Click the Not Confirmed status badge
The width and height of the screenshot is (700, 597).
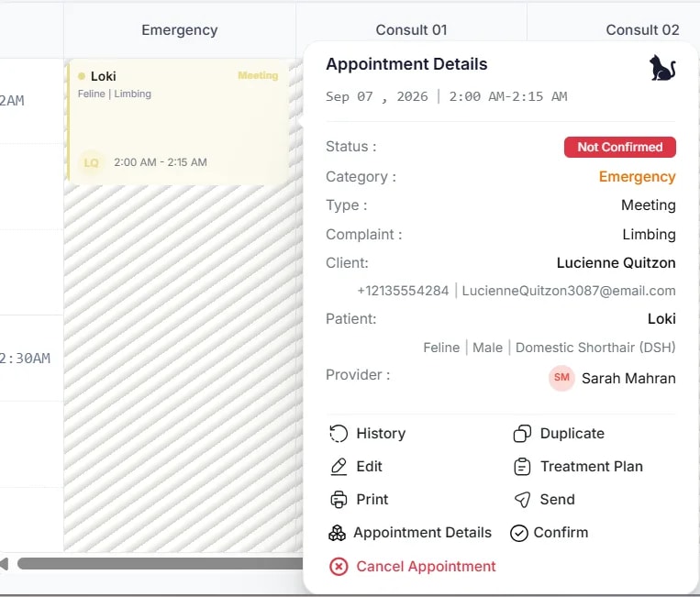[619, 147]
